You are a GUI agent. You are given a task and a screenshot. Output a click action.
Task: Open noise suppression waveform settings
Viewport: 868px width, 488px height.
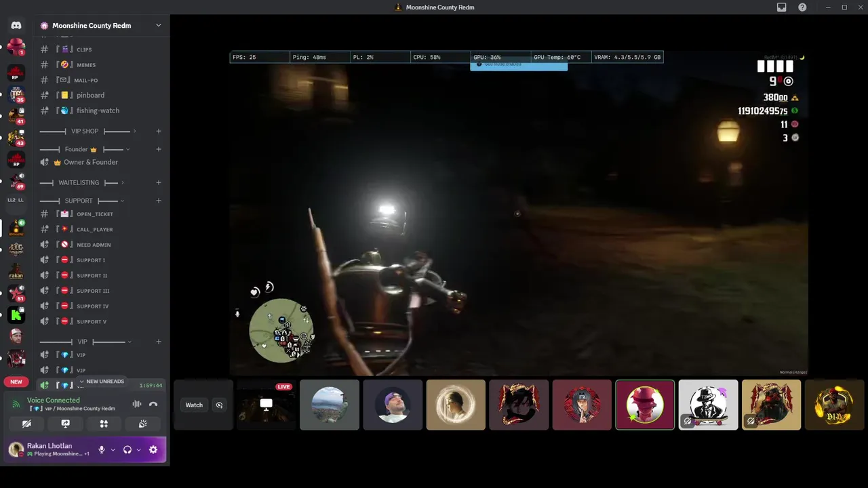pyautogui.click(x=137, y=404)
